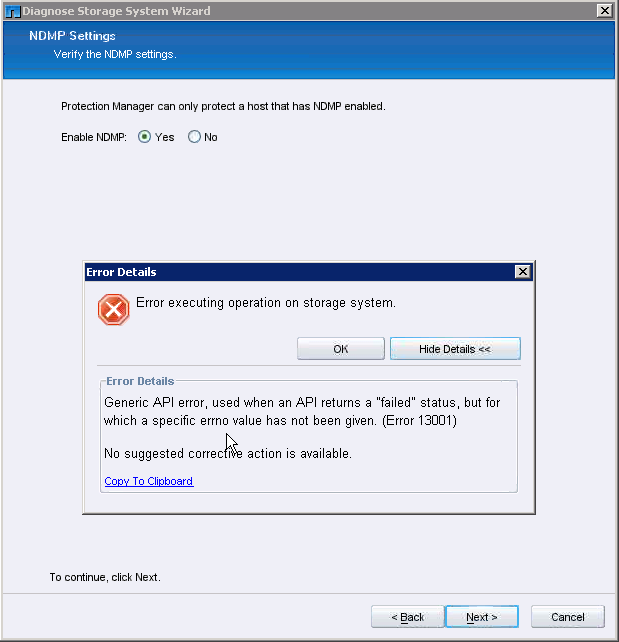Viewport: 619px width, 642px height.
Task: Click the 'Enable NDMP:' label
Action: (x=94, y=137)
